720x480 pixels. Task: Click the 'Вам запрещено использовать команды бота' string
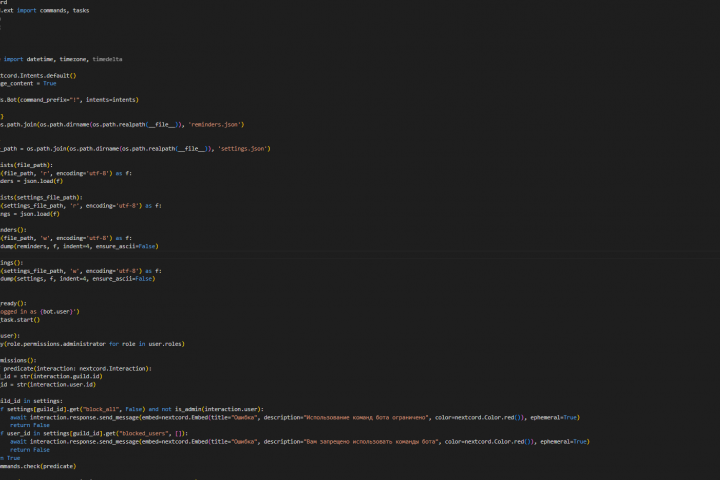371,441
